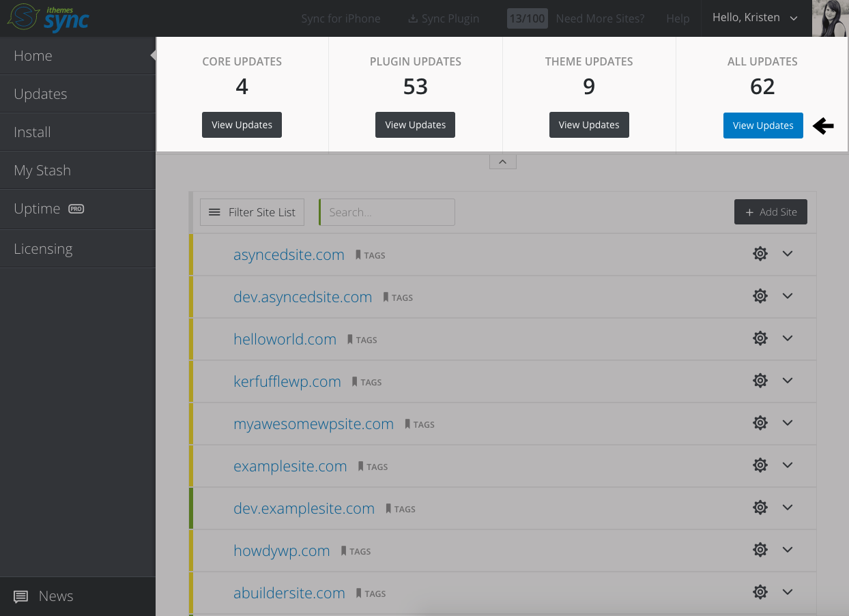Expand the howdywp.com row chevron
This screenshot has height=616, width=849.
click(x=788, y=550)
